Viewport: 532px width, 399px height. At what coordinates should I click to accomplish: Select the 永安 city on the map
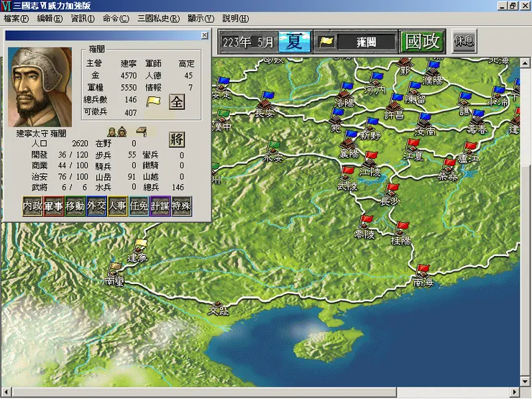click(x=273, y=152)
